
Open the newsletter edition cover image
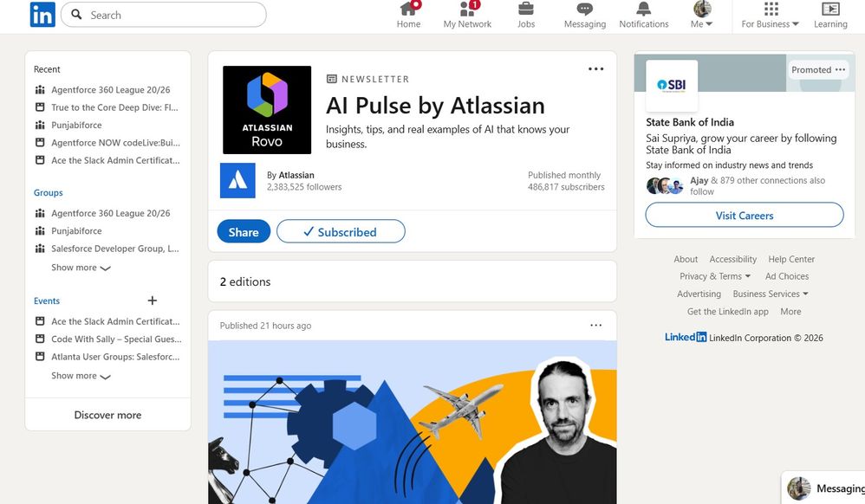tap(412, 422)
